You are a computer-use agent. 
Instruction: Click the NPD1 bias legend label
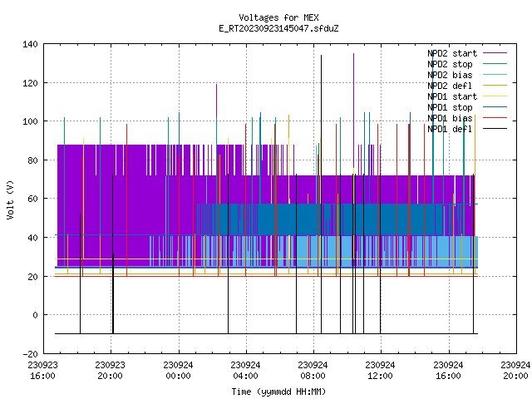point(450,118)
